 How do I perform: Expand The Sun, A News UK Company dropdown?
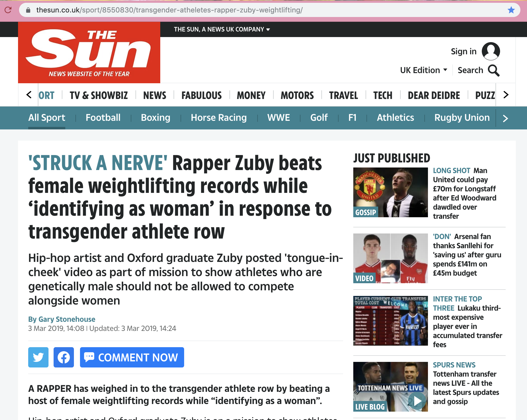222,29
